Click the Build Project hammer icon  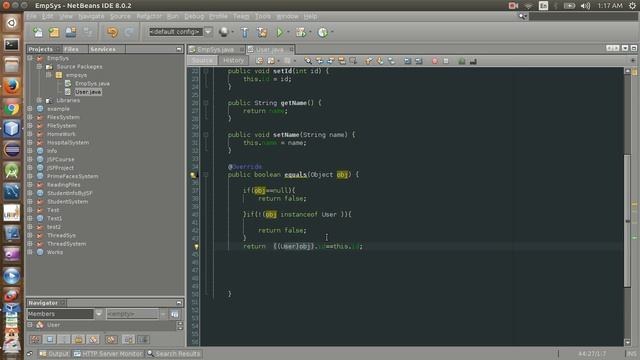pyautogui.click(x=244, y=32)
